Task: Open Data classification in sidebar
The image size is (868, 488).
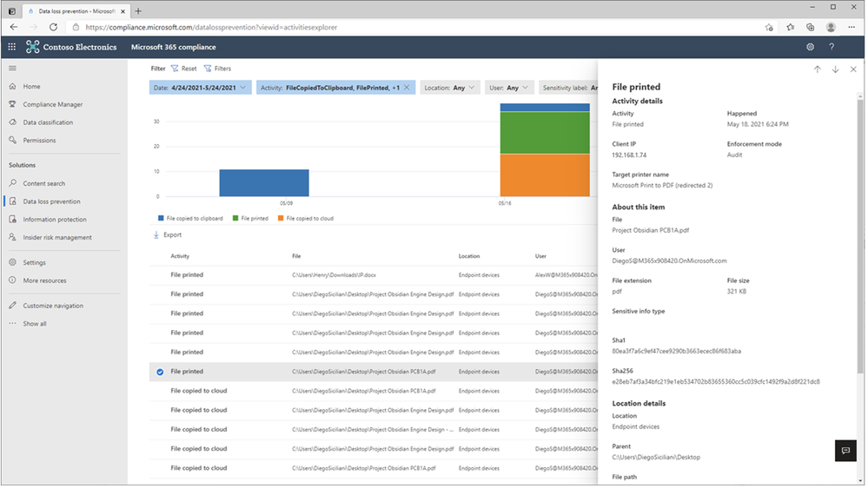Action: [48, 122]
